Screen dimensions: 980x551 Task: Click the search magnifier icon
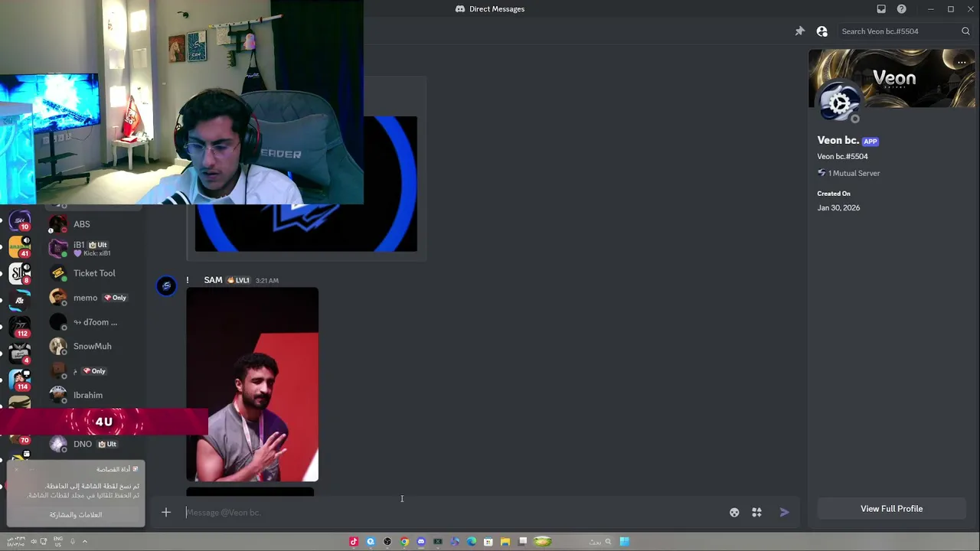coord(965,31)
